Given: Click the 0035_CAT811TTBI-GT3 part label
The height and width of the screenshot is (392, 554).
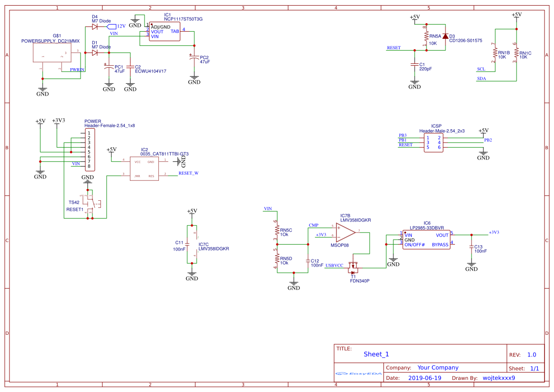Looking at the screenshot, I should click(x=164, y=154).
